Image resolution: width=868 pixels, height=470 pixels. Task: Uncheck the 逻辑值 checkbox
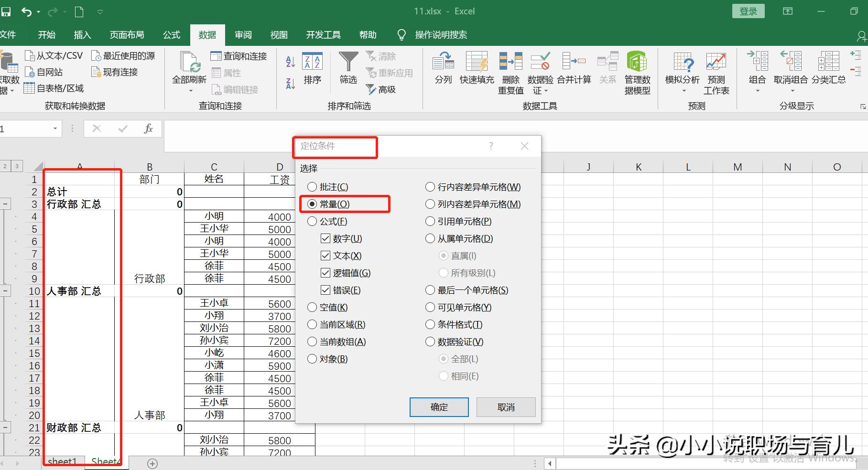point(325,273)
